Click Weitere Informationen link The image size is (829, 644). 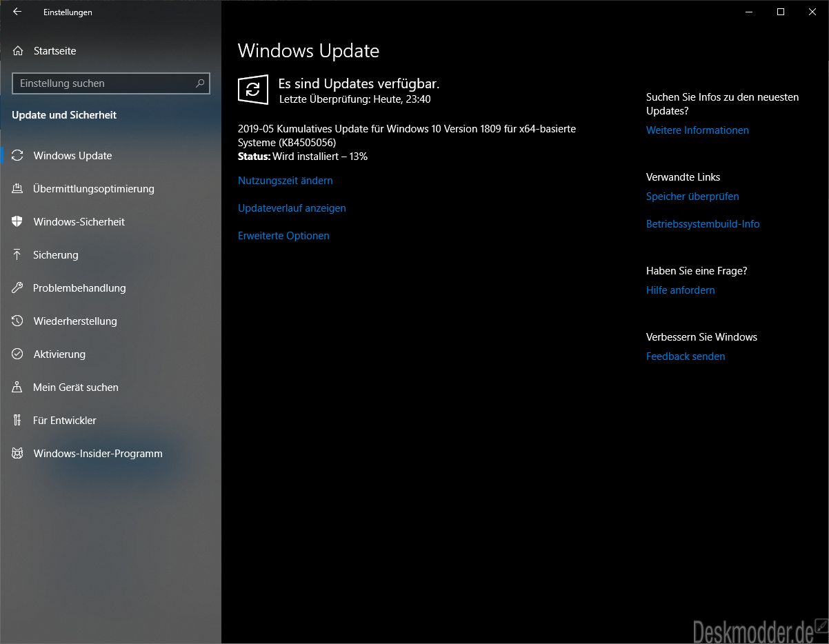click(x=697, y=130)
